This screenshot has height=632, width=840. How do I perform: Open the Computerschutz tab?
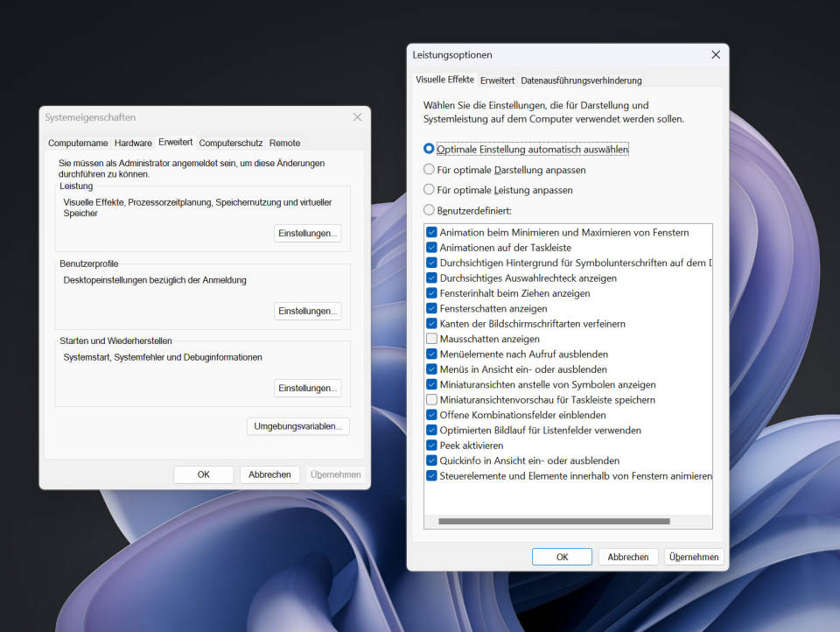234,143
